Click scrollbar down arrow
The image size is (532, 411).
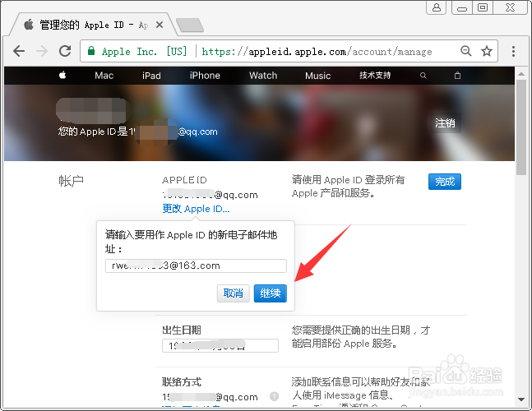521,399
